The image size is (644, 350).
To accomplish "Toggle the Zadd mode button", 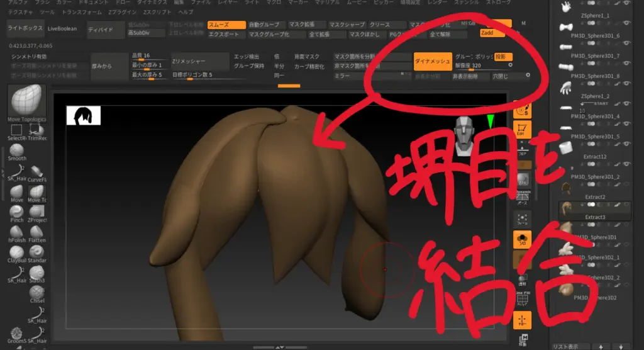I will click(492, 33).
